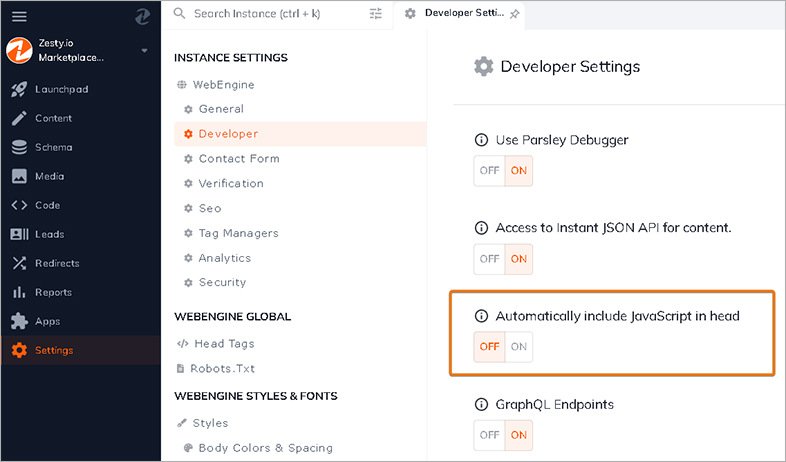
Task: Go to Contact Form settings
Action: click(x=239, y=158)
